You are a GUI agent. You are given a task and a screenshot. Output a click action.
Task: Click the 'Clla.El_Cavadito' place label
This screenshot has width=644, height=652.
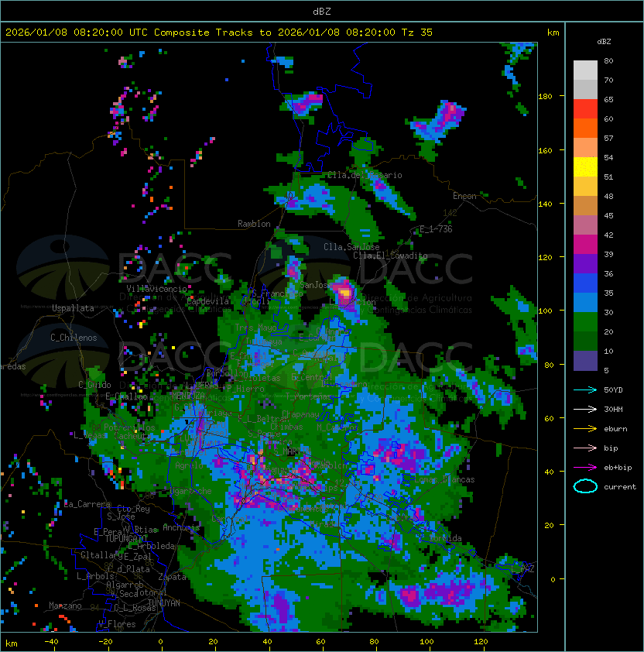(390, 256)
